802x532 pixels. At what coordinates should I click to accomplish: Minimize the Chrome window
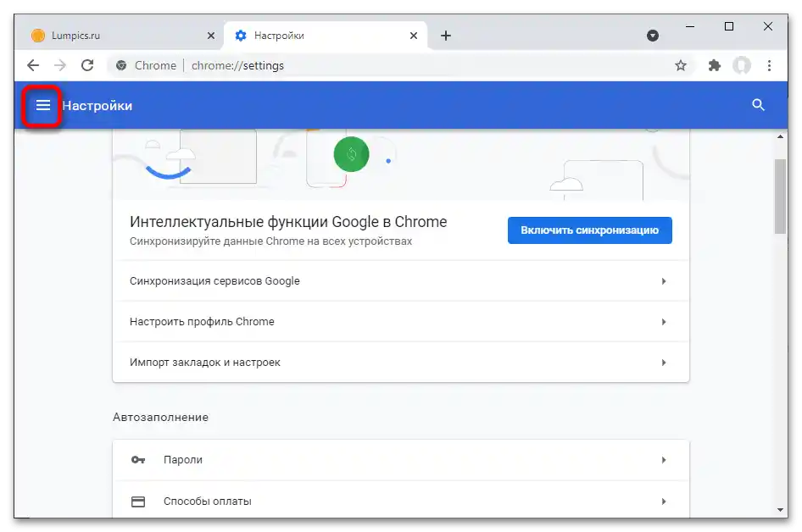click(x=690, y=26)
